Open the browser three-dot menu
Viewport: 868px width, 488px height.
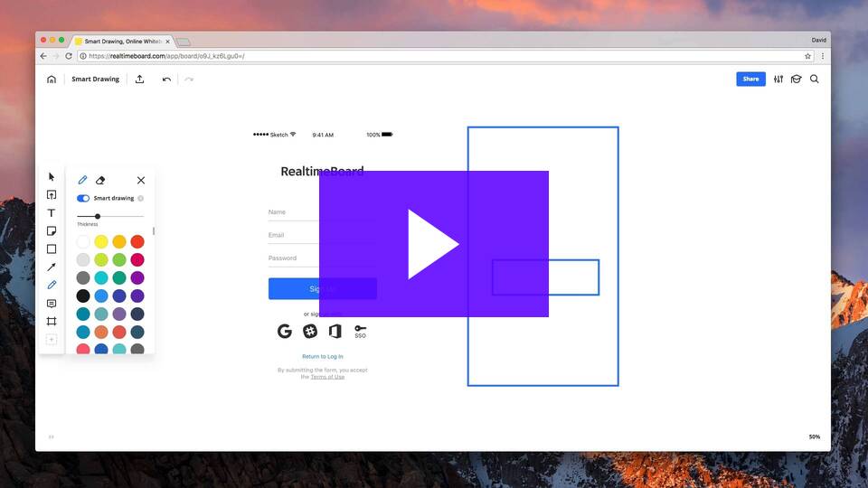coord(823,56)
